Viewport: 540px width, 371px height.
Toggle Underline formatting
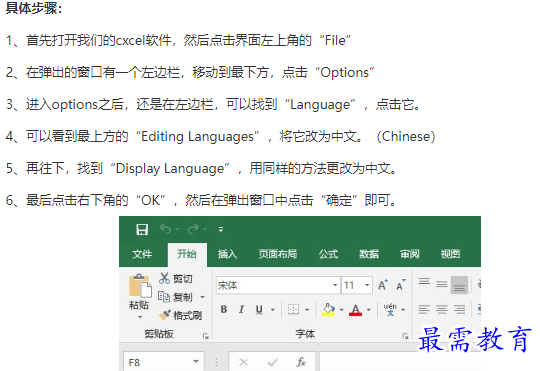[x=259, y=309]
